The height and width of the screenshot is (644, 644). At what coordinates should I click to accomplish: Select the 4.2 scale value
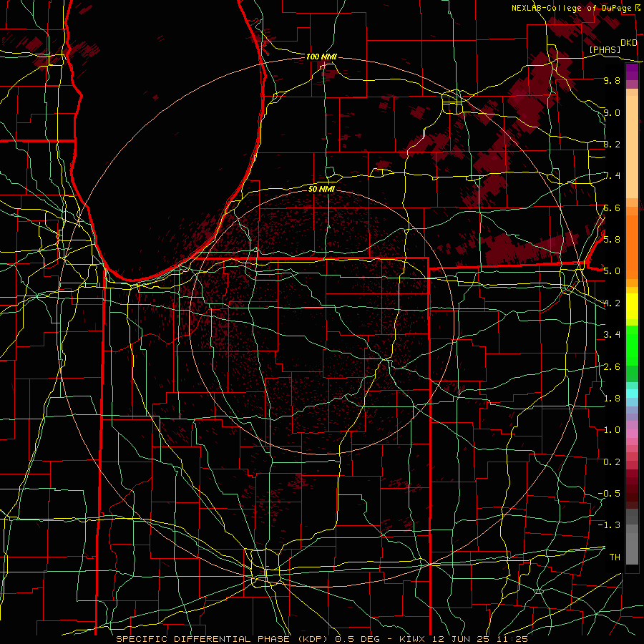point(612,303)
